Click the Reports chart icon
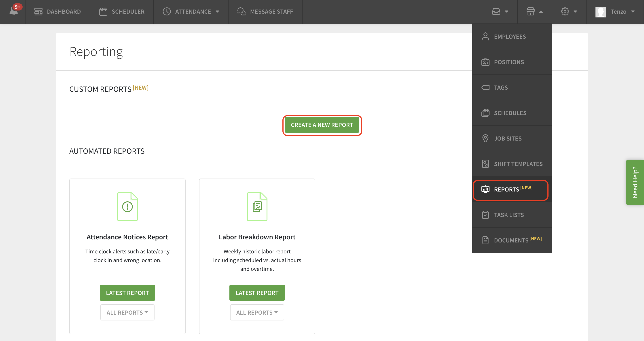644x341 pixels. [x=485, y=189]
